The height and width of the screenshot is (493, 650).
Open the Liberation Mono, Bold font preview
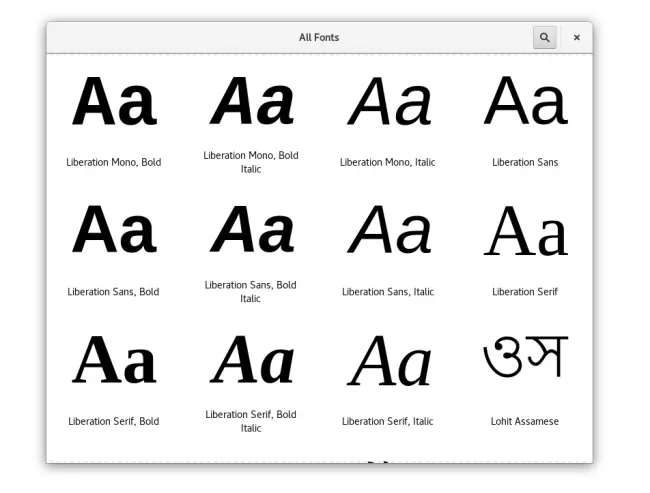point(114,101)
